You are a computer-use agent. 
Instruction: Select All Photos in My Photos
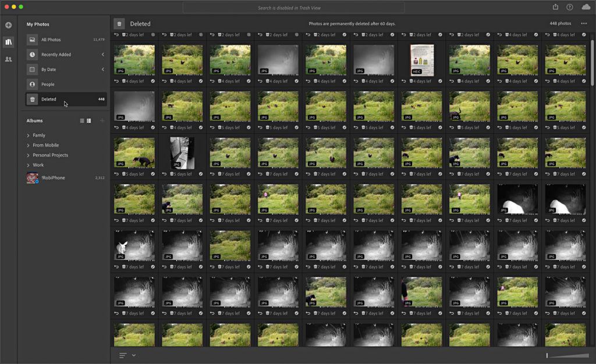tap(66, 40)
